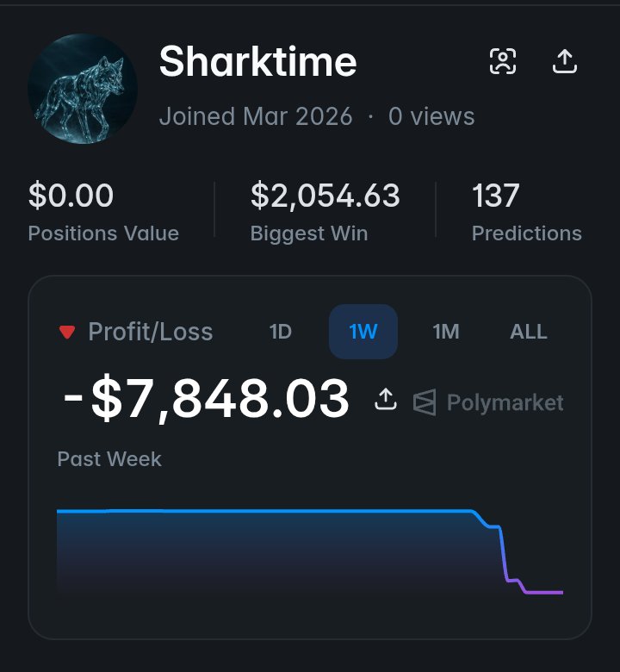Viewport: 620px width, 672px height.
Task: Click the Polymarket logo icon
Action: pos(425,402)
